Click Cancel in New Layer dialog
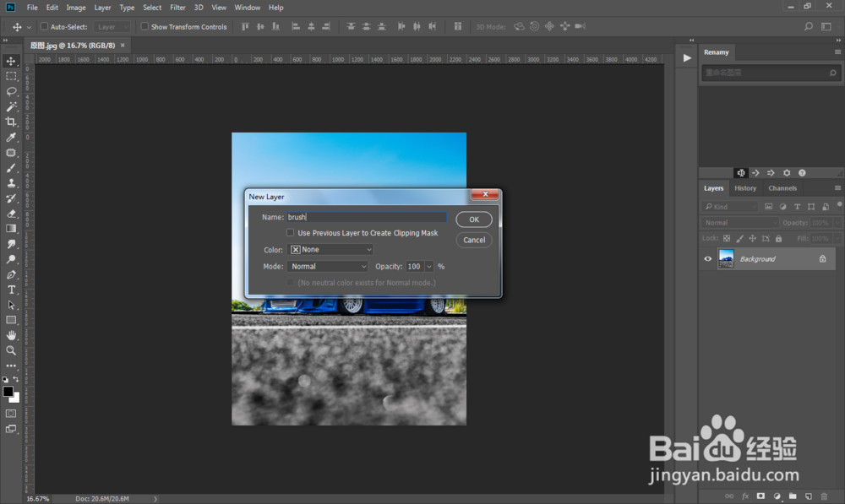This screenshot has height=504, width=845. [474, 240]
